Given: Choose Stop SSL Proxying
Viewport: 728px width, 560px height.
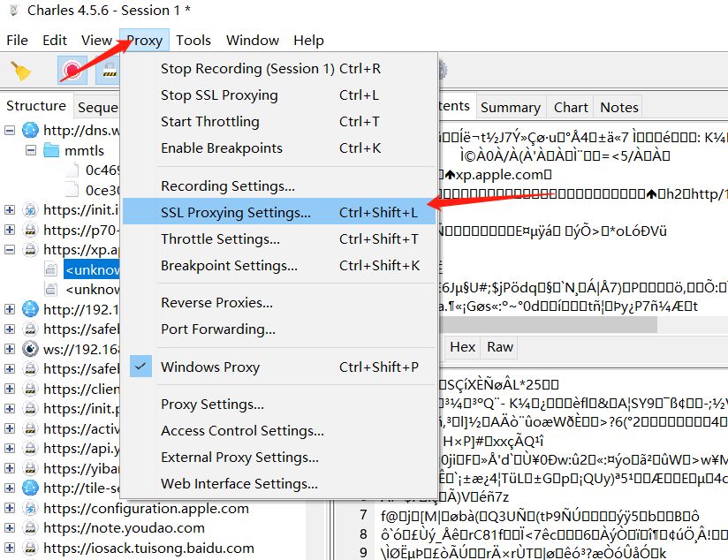Looking at the screenshot, I should pyautogui.click(x=278, y=95).
